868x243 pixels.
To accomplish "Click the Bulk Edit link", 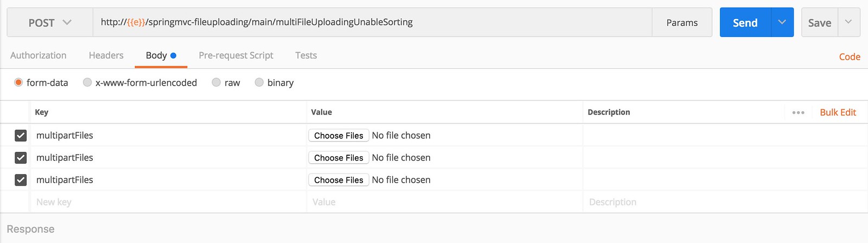I will click(x=838, y=112).
